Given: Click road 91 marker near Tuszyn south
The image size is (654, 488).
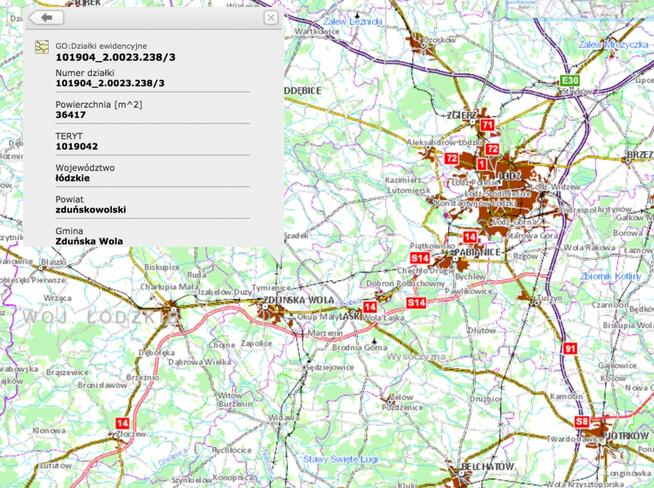Looking at the screenshot, I should (x=570, y=348).
